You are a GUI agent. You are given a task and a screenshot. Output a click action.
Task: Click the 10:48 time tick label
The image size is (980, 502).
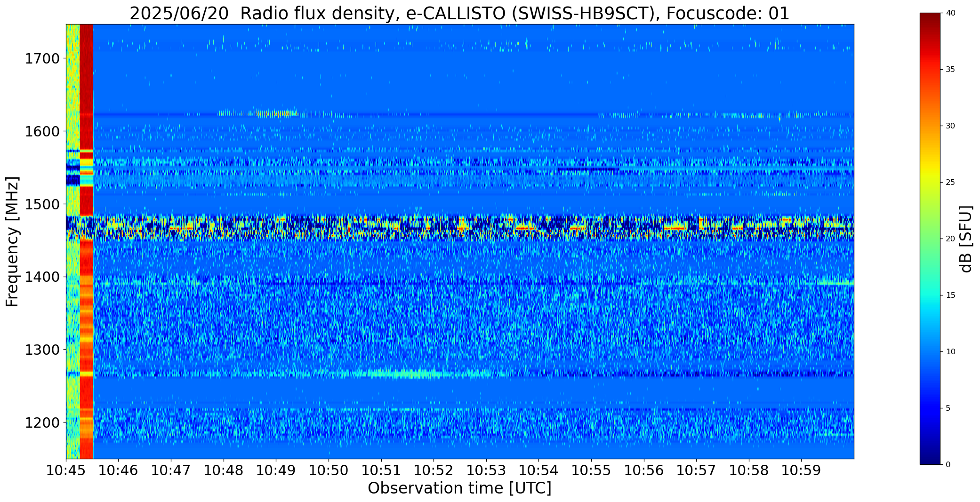224,470
